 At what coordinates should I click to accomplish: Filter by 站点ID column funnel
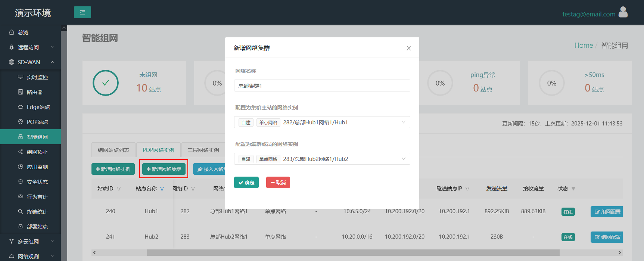(x=119, y=189)
